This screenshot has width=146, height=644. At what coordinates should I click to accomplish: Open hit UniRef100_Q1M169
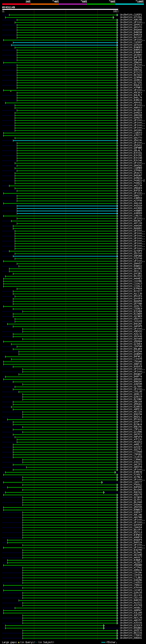[131, 45]
